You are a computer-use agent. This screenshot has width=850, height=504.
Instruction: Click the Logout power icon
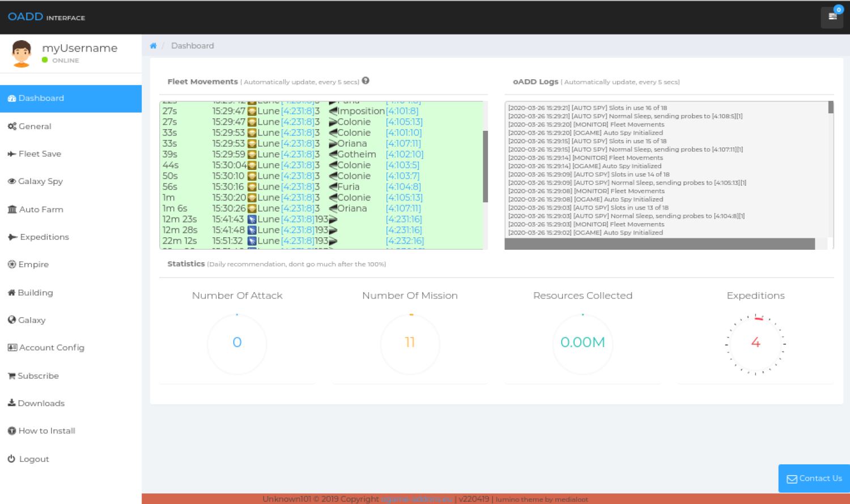(x=11, y=459)
